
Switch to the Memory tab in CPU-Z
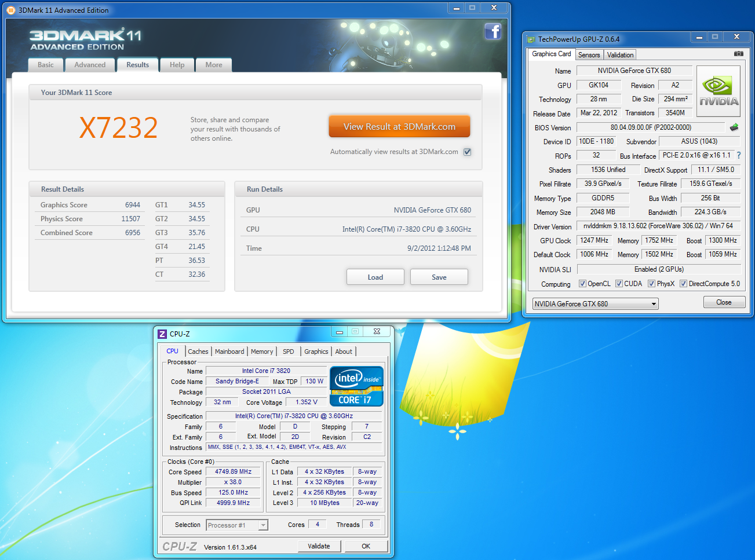262,352
